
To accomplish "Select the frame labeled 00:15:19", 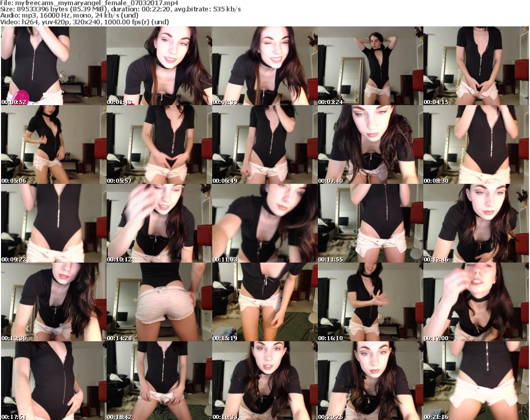I will click(x=264, y=302).
